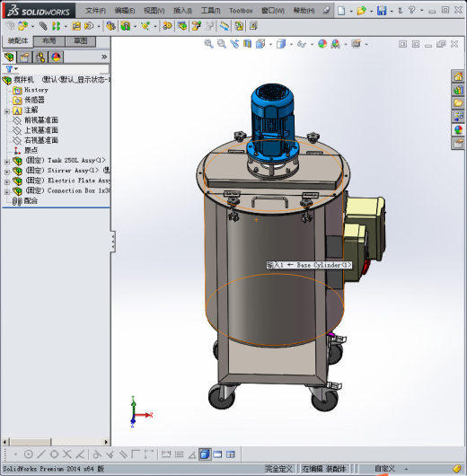467x476 pixels.
Task: Expand the Tank 250L Assy component
Action: click(7, 162)
